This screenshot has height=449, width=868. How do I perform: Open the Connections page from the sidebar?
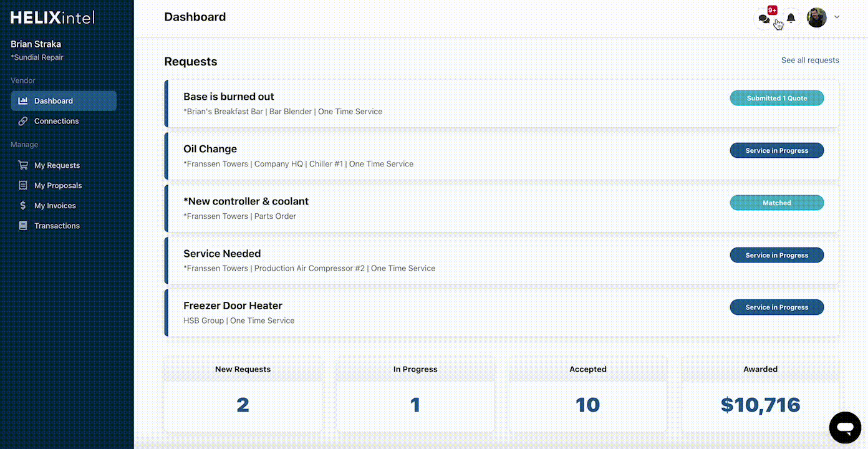(57, 121)
